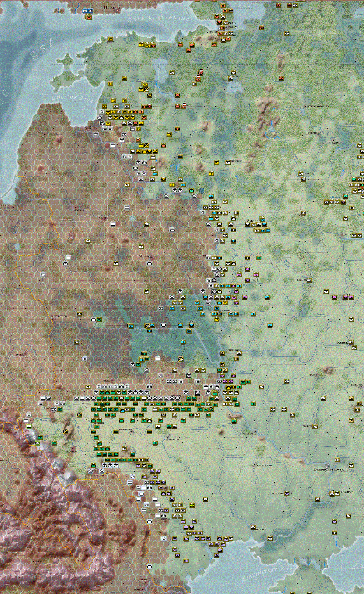Click the Galati city label
The height and width of the screenshot is (594, 364).
tap(143, 579)
